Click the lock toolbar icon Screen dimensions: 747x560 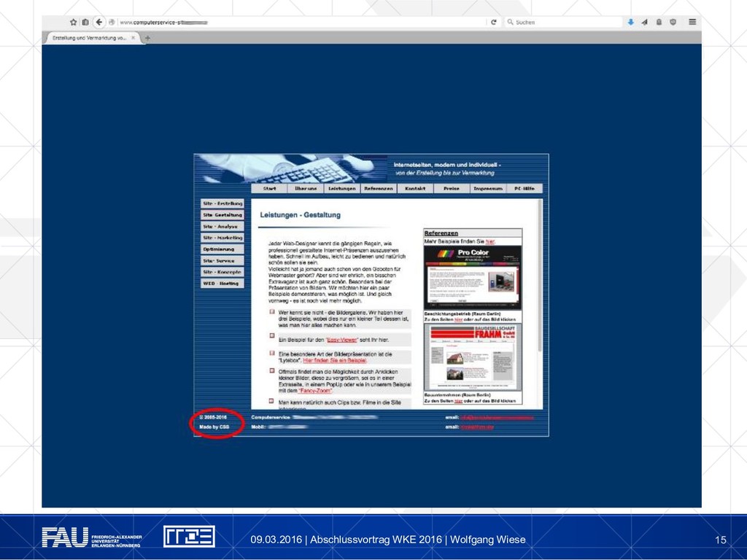point(659,22)
